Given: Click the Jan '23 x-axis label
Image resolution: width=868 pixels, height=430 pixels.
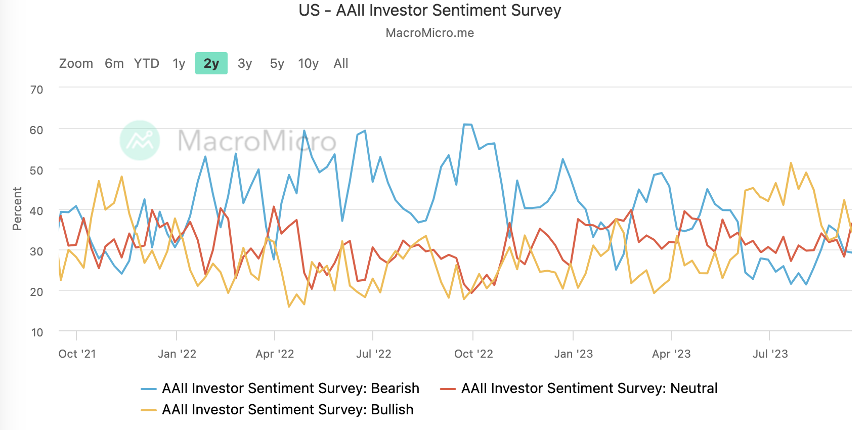Looking at the screenshot, I should click(x=573, y=354).
